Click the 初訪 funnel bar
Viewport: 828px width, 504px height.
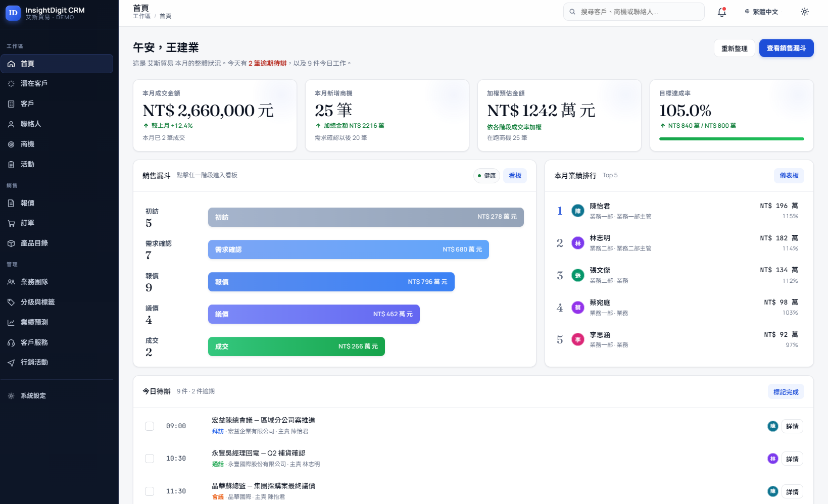click(x=366, y=217)
